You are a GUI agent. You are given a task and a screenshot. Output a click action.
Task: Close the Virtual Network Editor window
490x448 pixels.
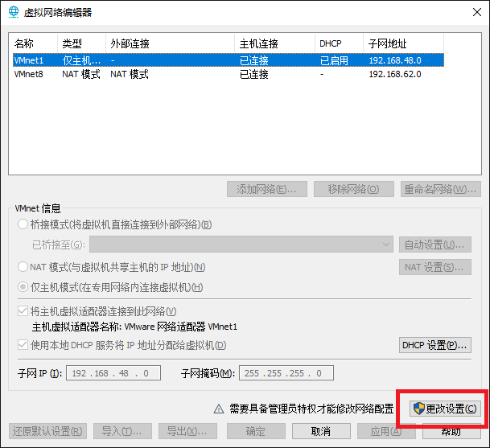coord(477,12)
